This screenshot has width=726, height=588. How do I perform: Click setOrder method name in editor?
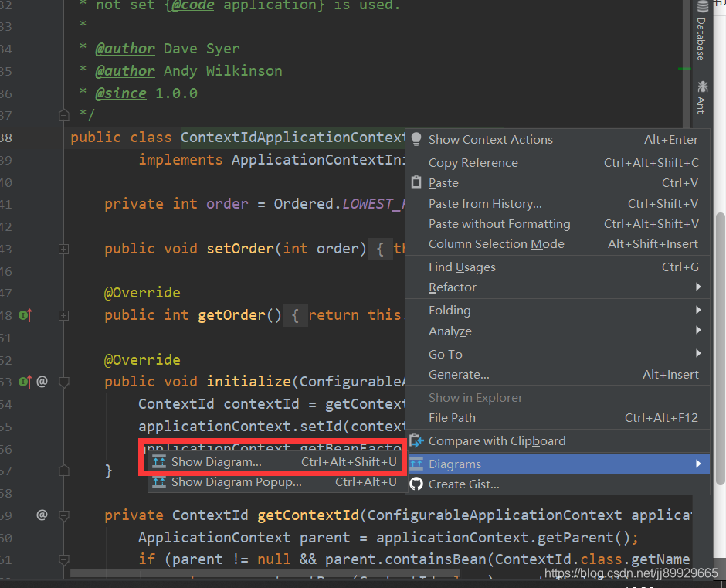240,248
